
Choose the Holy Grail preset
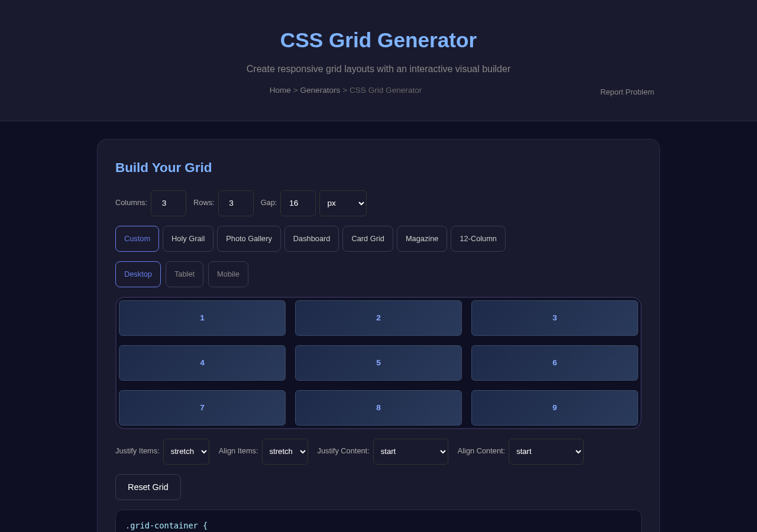pos(188,239)
